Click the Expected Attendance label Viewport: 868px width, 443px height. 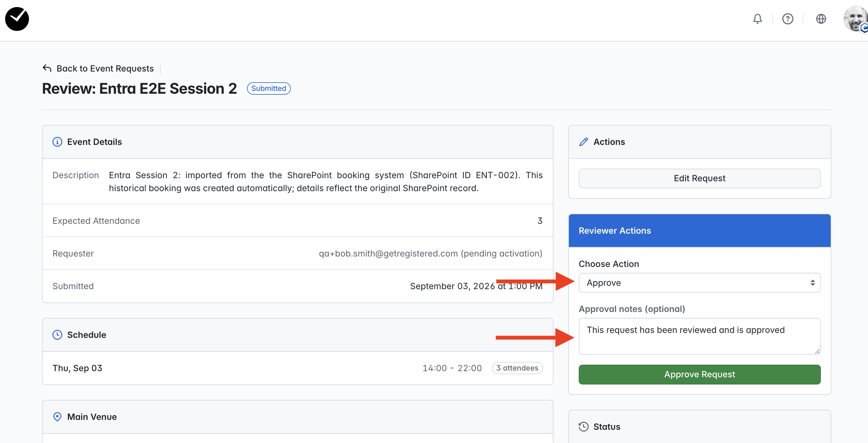[x=96, y=221]
